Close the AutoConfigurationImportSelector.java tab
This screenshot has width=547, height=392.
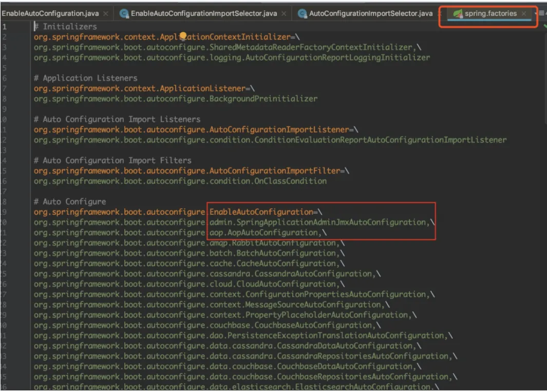[440, 13]
